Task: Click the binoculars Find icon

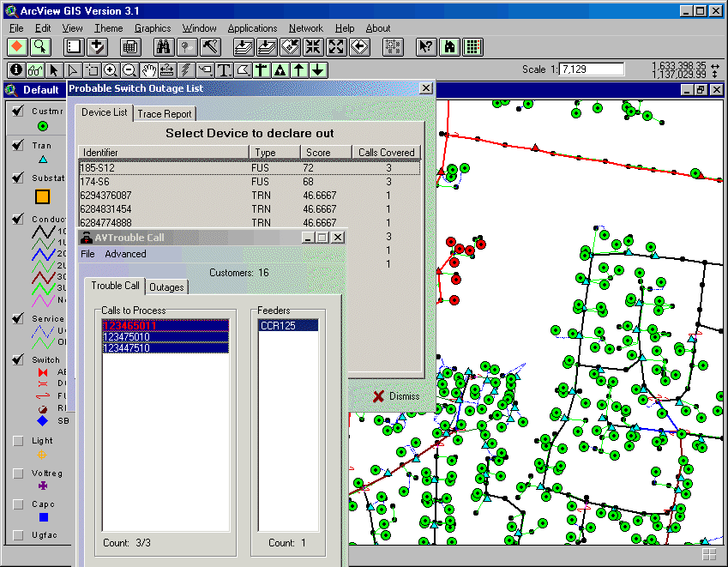Action: [x=164, y=47]
